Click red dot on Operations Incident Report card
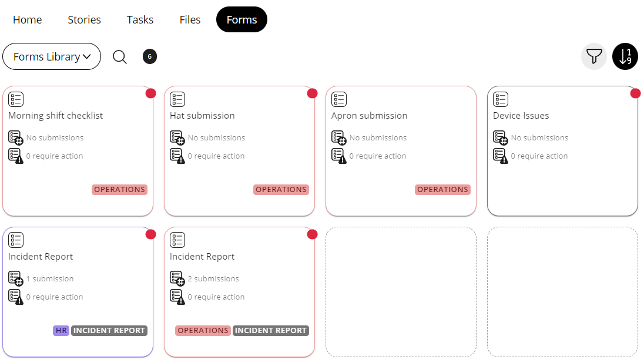 tap(312, 234)
